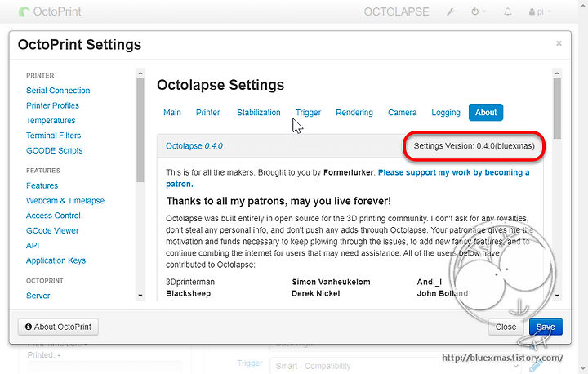Click content pane scrollbar down arrow

pyautogui.click(x=557, y=296)
